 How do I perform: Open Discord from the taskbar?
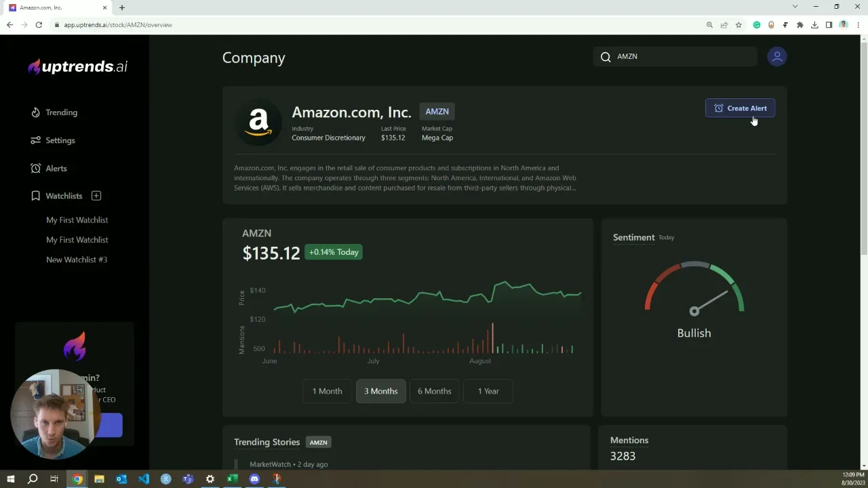pyautogui.click(x=254, y=479)
